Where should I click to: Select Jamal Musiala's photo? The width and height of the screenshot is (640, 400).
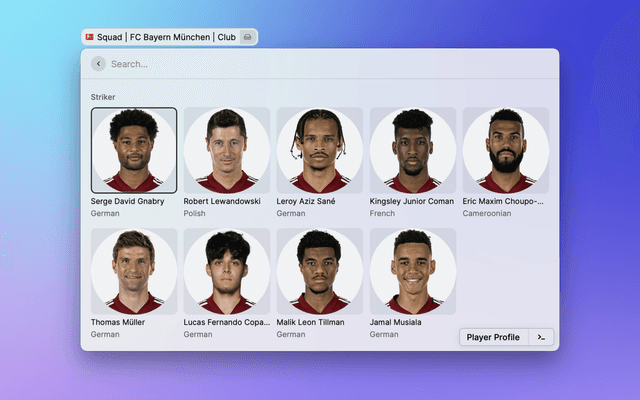coord(413,271)
